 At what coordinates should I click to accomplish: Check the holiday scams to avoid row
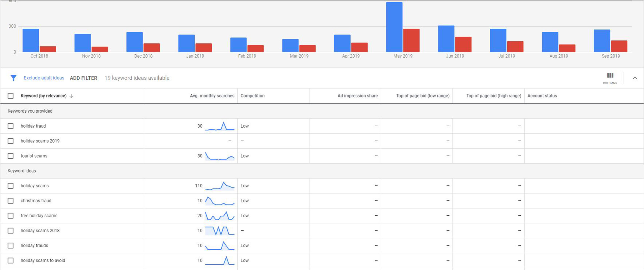(10, 261)
